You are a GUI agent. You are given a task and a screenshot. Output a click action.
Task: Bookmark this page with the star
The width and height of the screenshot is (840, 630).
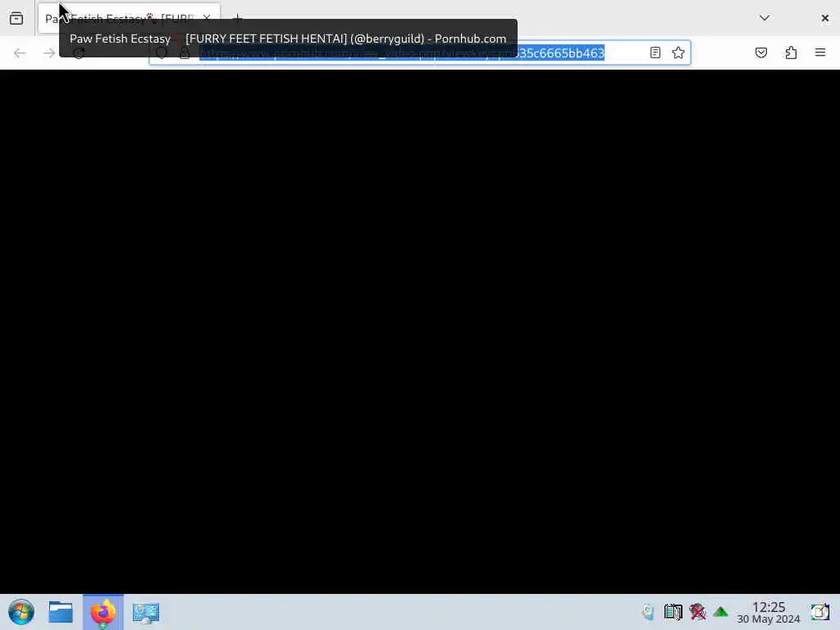pyautogui.click(x=678, y=52)
